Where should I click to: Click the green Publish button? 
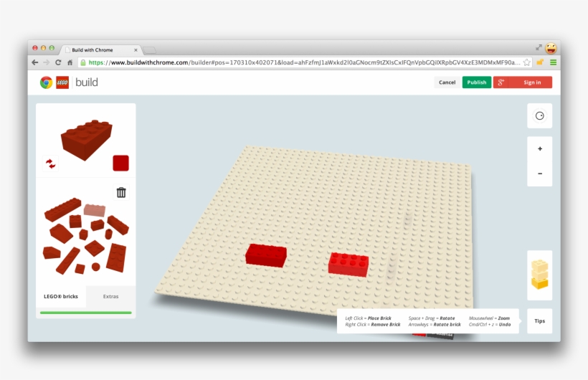pyautogui.click(x=477, y=82)
